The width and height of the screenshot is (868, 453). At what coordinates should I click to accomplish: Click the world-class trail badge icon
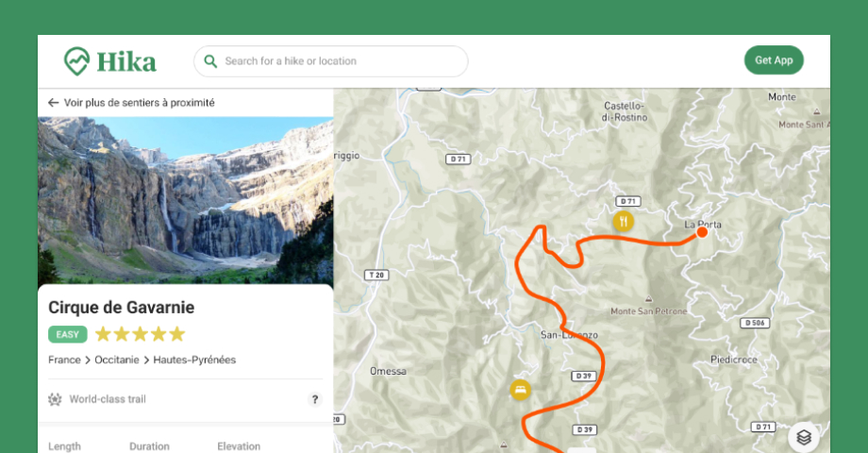tap(55, 399)
